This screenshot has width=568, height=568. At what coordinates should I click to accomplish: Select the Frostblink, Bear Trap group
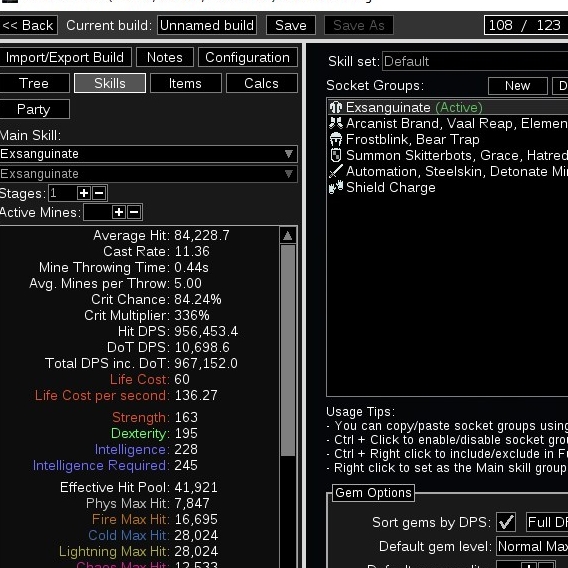[448, 139]
